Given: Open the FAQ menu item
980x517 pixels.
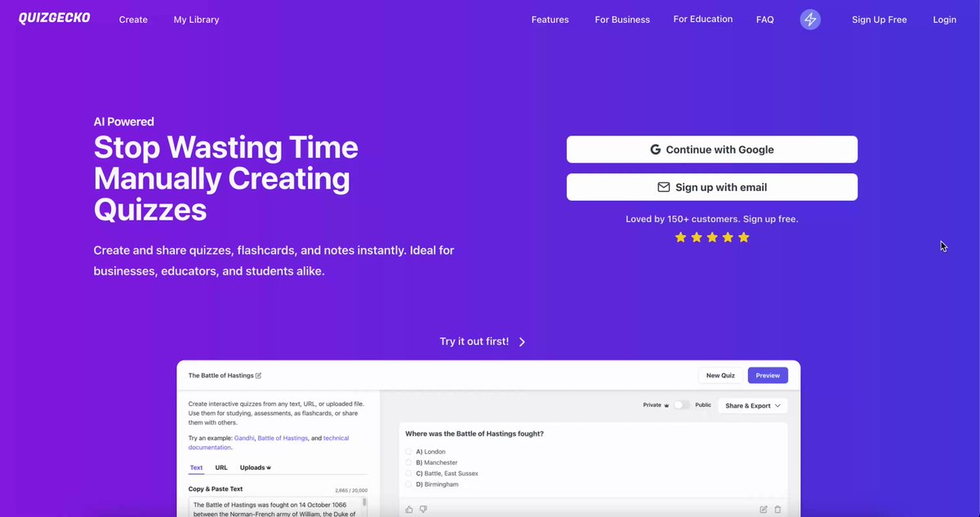Looking at the screenshot, I should pyautogui.click(x=764, y=19).
